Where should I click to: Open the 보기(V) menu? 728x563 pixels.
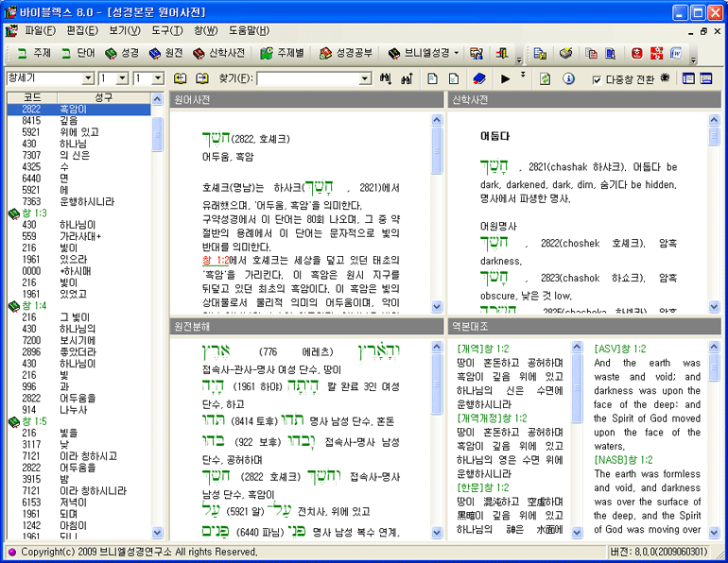click(125, 30)
